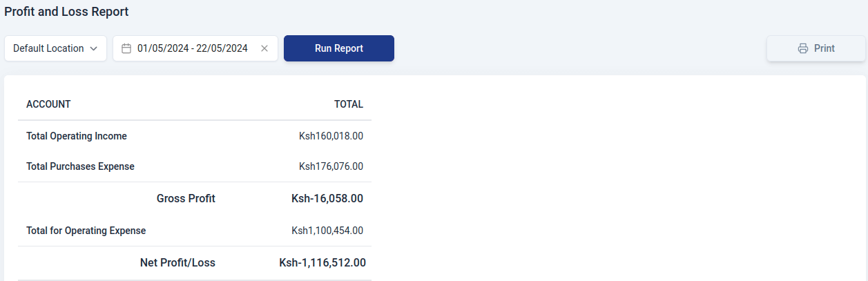Click the Gross Profit label
The image size is (868, 281).
pos(186,199)
